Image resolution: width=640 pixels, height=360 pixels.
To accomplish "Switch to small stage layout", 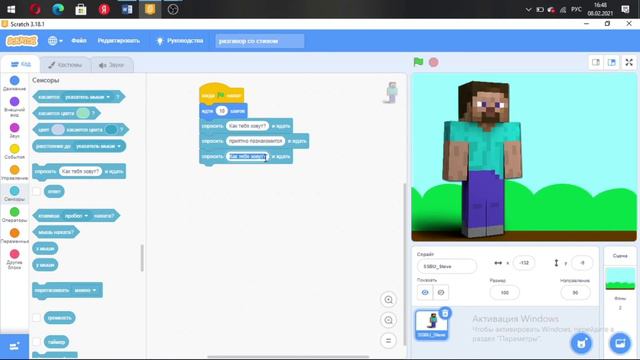I will click(x=596, y=62).
